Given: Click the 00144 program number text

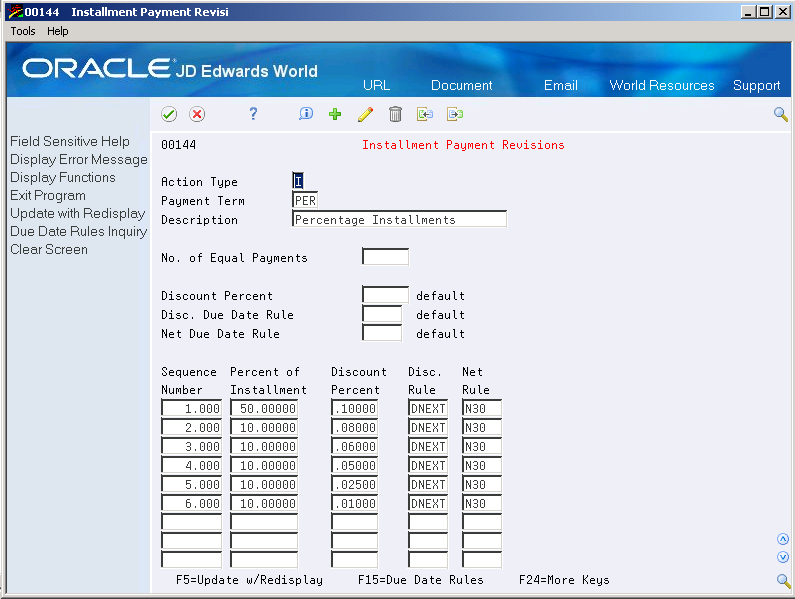Looking at the screenshot, I should [x=178, y=145].
